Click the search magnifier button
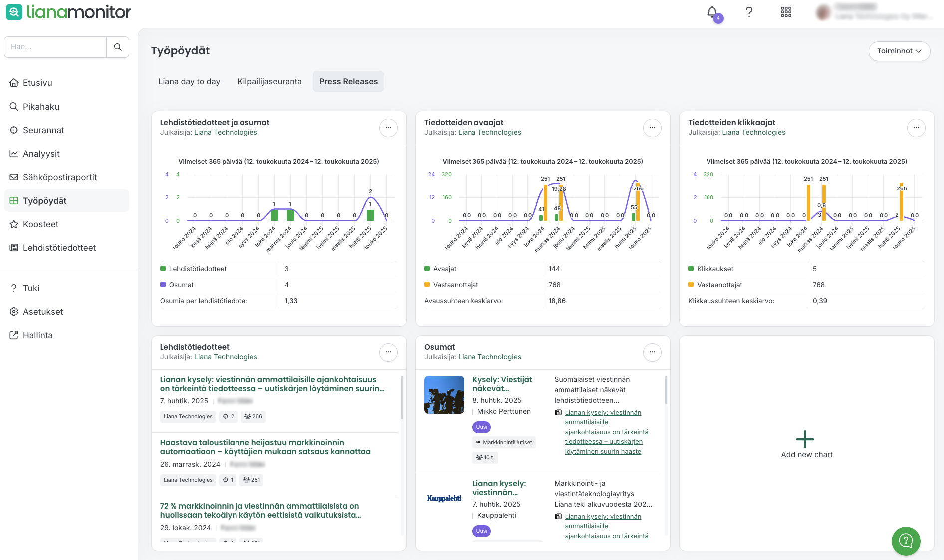The width and height of the screenshot is (944, 560). [118, 47]
